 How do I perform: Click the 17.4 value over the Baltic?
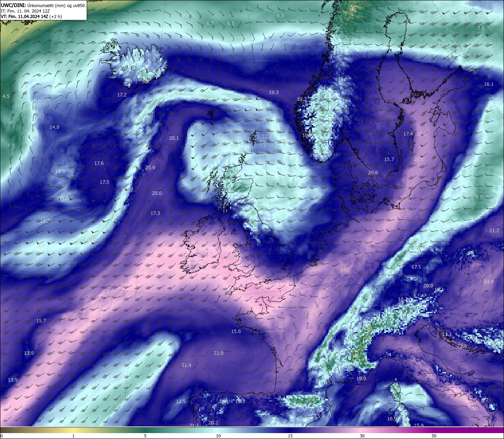tap(408, 134)
